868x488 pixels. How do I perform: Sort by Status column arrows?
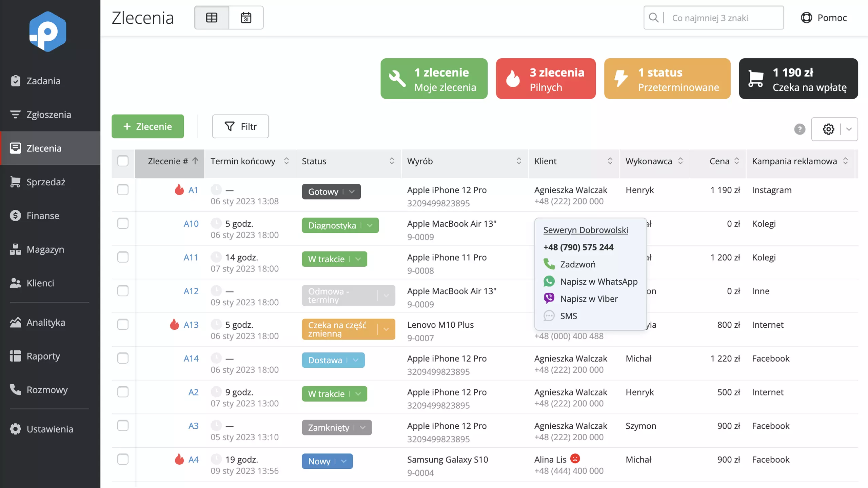click(x=392, y=161)
